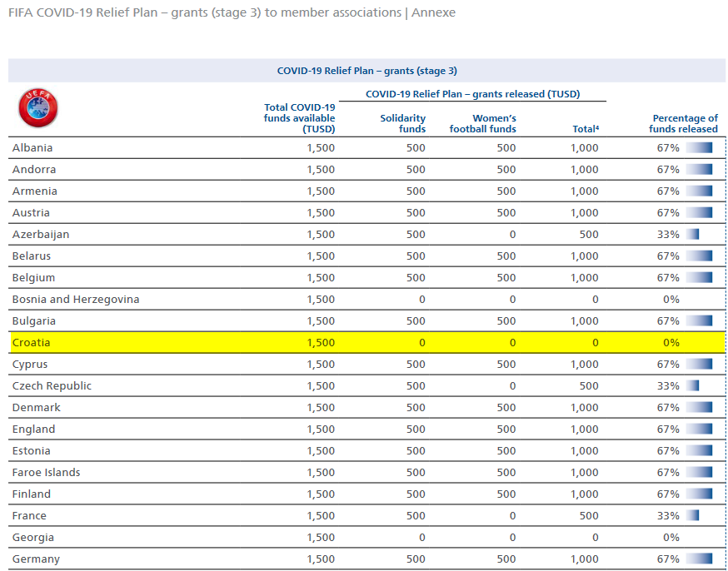Select Croatia's 1,500 total funds available

click(x=321, y=343)
